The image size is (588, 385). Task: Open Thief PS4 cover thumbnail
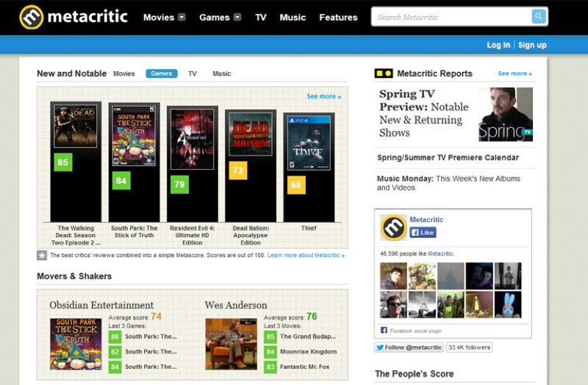(x=309, y=143)
